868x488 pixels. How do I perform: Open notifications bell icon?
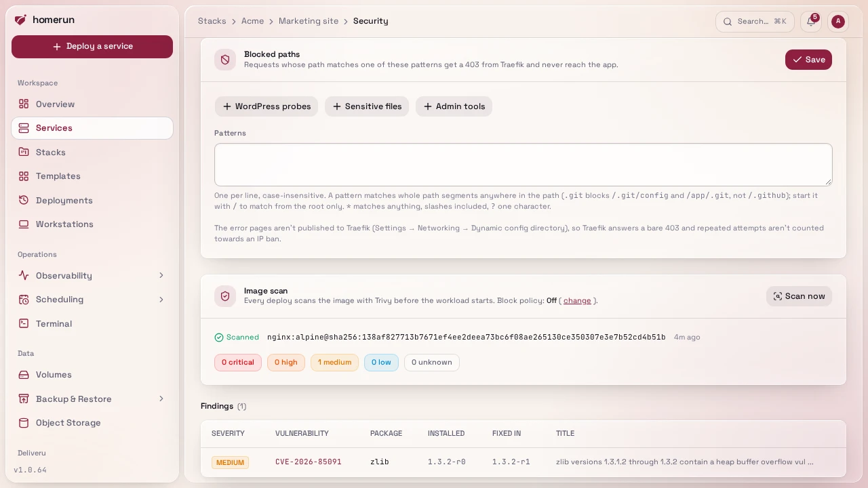click(811, 22)
